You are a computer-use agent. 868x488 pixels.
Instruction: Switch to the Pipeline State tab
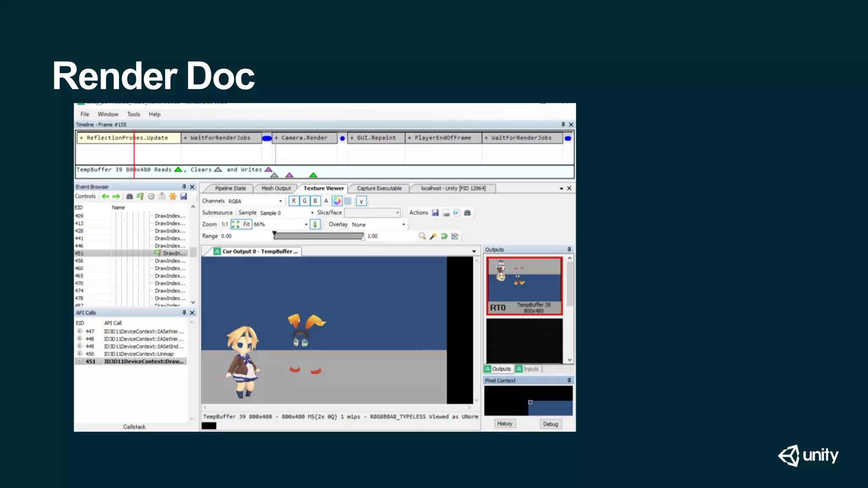point(230,188)
